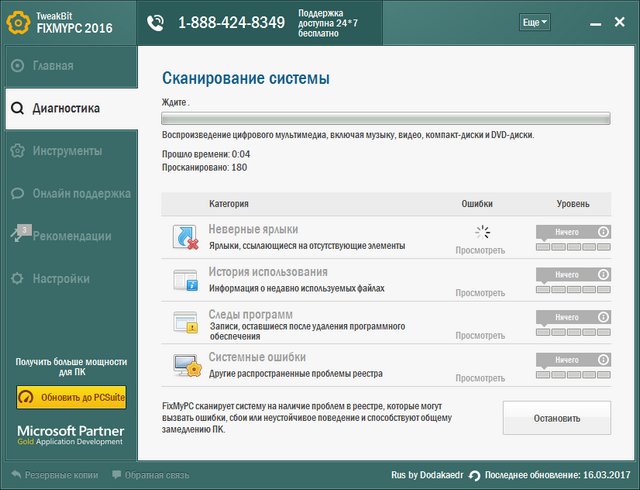Click the Usage History (История использования) category icon
Image resolution: width=640 pixels, height=490 pixels.
coord(186,279)
